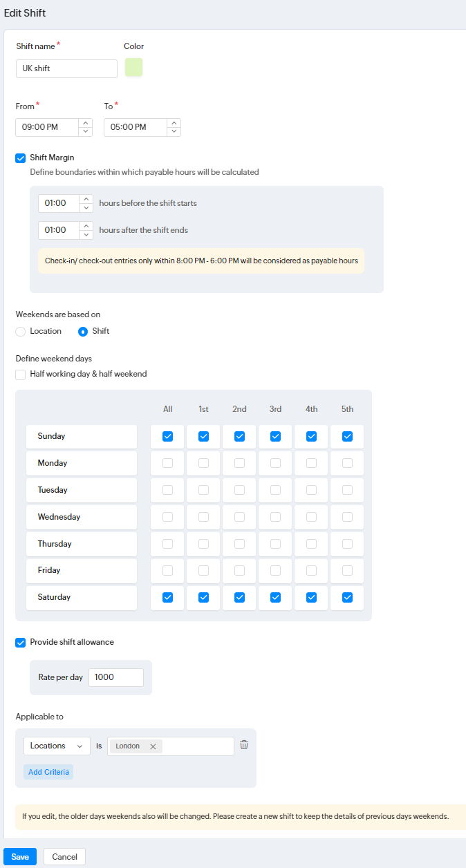The height and width of the screenshot is (868, 466).
Task: Cancel editing the shift
Action: pos(64,856)
